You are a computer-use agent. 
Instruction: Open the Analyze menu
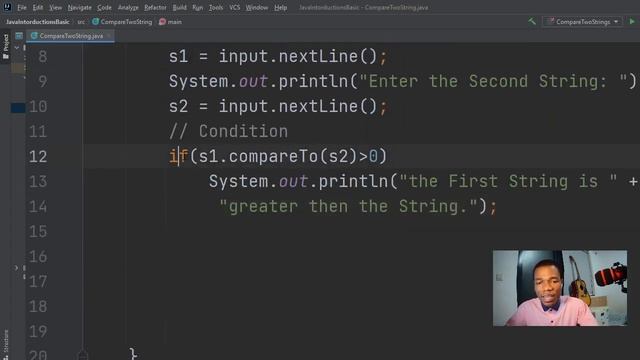click(128, 7)
